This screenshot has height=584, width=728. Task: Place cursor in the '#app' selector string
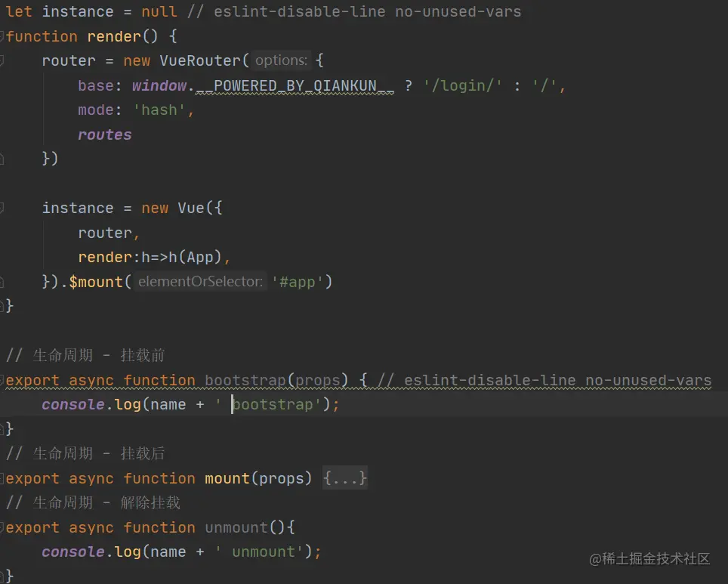click(297, 282)
